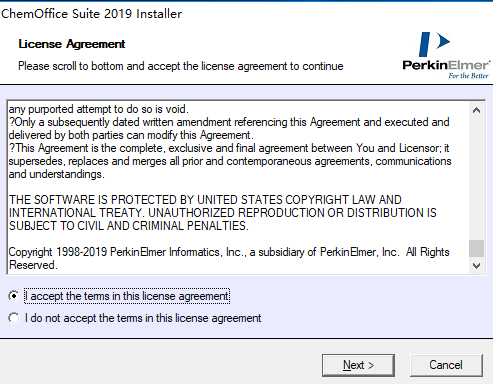Click the "For the Better" tagline
The image size is (493, 384).
pos(468,76)
